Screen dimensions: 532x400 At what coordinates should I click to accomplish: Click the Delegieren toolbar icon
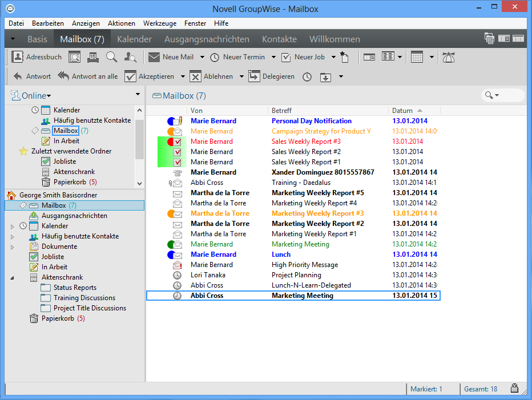(254, 76)
